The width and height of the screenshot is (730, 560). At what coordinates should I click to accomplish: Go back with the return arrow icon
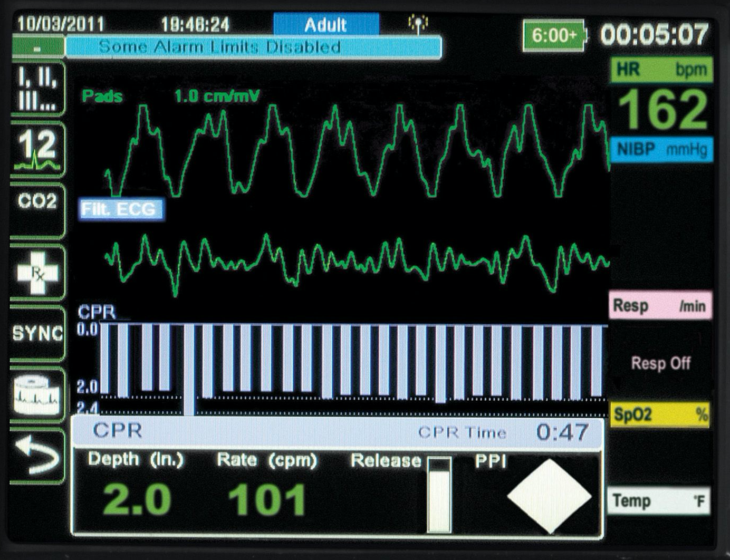tap(37, 456)
